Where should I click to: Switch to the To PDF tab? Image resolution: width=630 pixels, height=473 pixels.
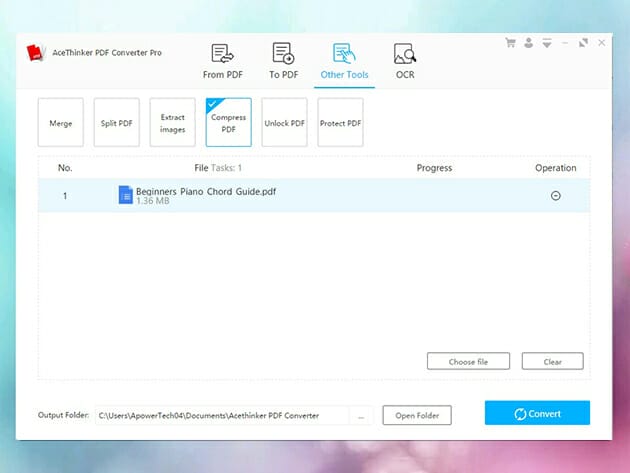(x=283, y=61)
